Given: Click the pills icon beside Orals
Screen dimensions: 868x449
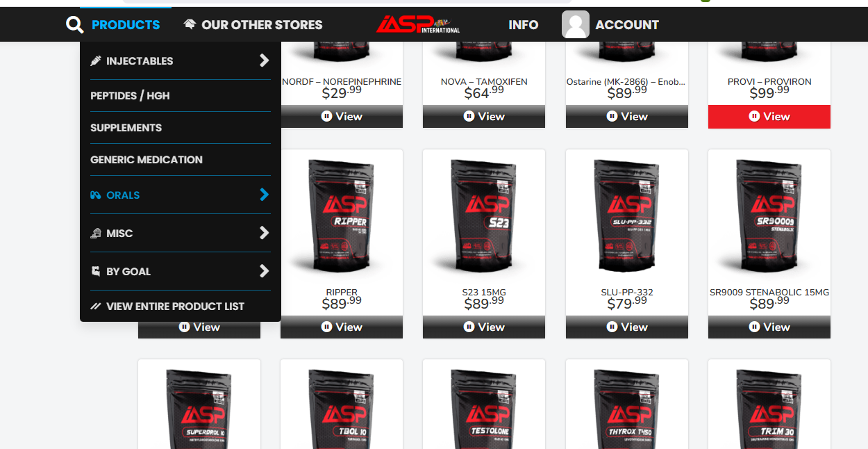Looking at the screenshot, I should (96, 195).
